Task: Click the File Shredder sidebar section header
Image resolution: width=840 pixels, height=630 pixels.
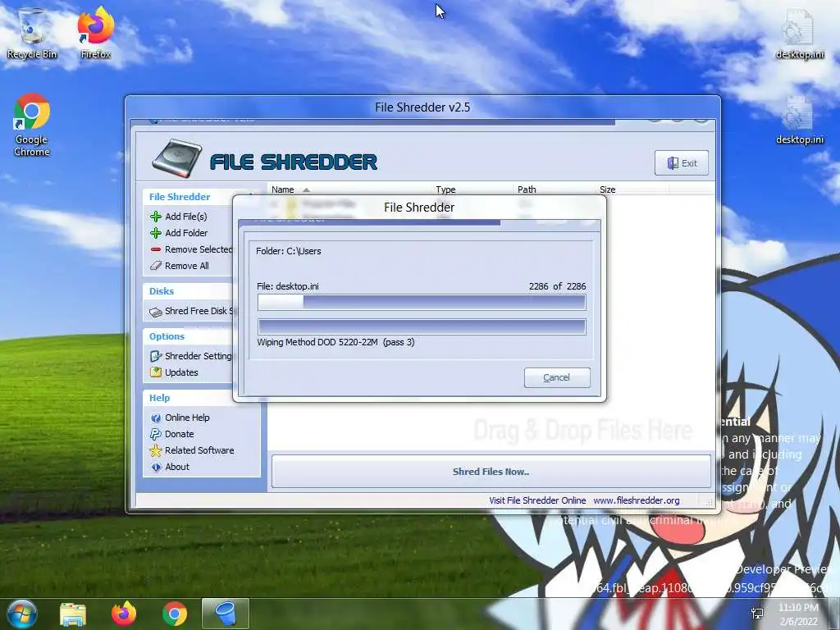Action: click(180, 197)
